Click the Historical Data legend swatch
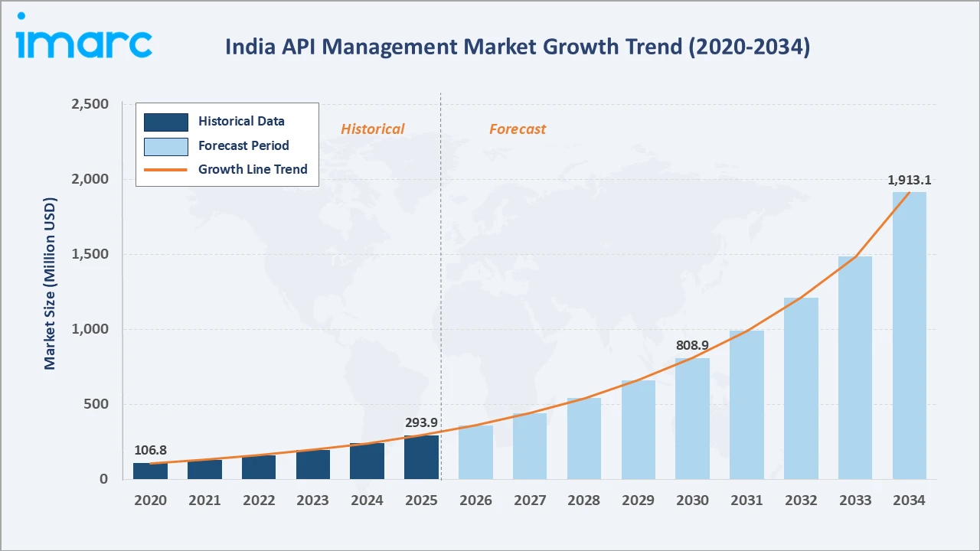The height and width of the screenshot is (551, 980). coord(166,122)
